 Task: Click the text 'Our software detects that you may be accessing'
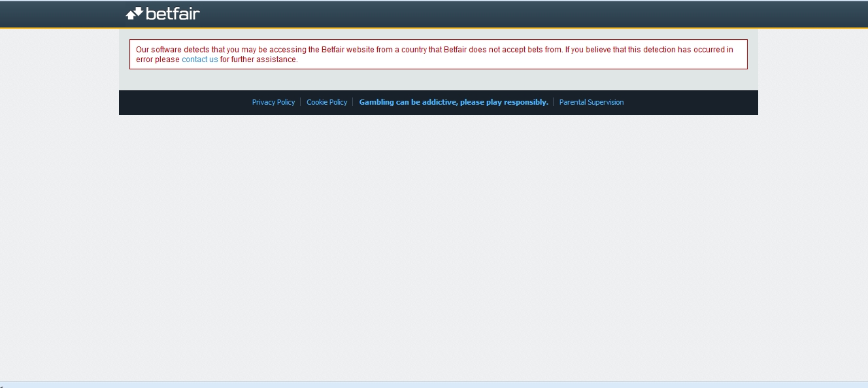tap(221, 50)
